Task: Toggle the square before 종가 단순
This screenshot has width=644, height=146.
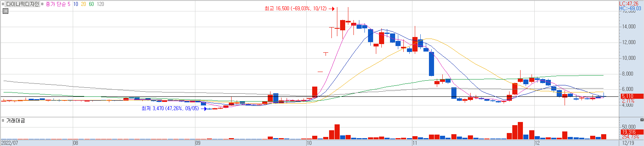Action: click(x=42, y=4)
